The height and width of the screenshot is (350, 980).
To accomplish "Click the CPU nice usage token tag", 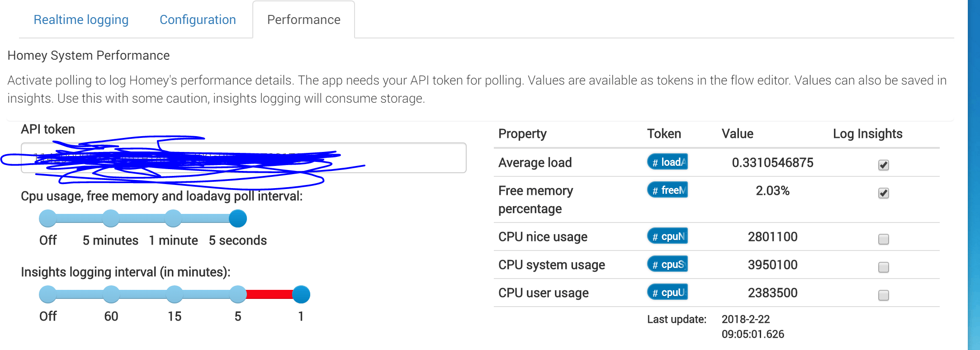I will [x=668, y=236].
